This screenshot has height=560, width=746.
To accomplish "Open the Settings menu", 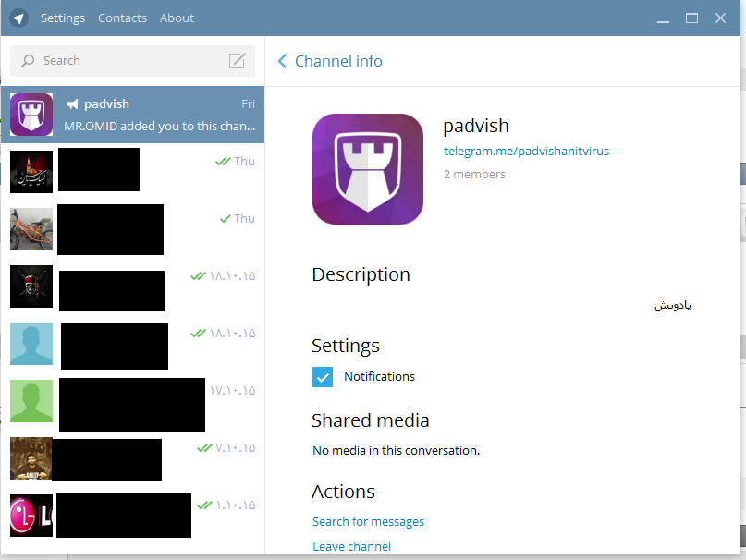I will pos(63,18).
